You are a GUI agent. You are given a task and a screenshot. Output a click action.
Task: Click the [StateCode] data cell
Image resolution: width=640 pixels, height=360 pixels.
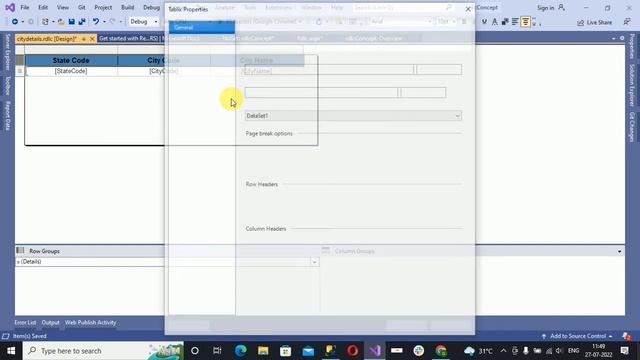point(71,71)
